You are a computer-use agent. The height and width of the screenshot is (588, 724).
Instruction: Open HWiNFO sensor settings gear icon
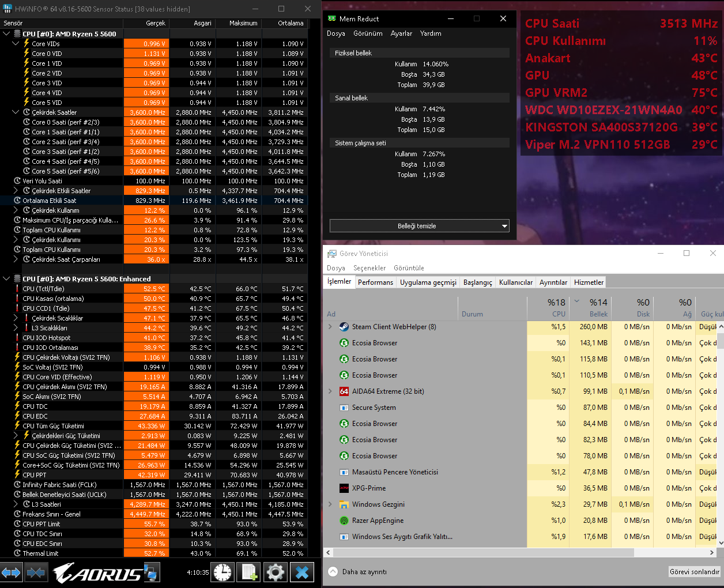tap(276, 572)
